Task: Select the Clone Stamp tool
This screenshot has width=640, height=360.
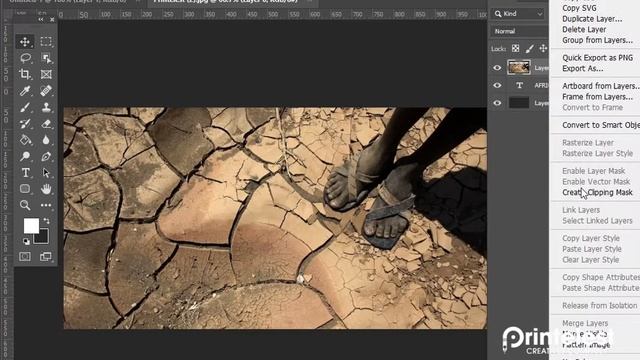Action: point(46,107)
